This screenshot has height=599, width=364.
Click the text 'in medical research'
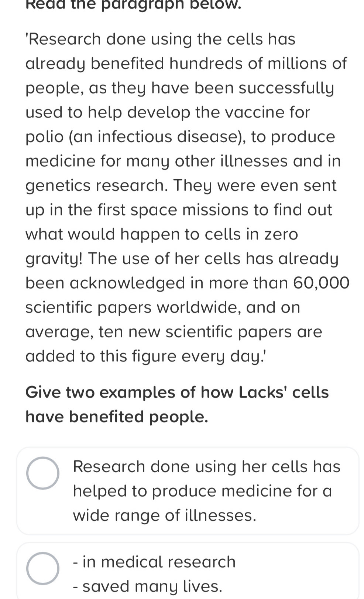click(x=154, y=561)
